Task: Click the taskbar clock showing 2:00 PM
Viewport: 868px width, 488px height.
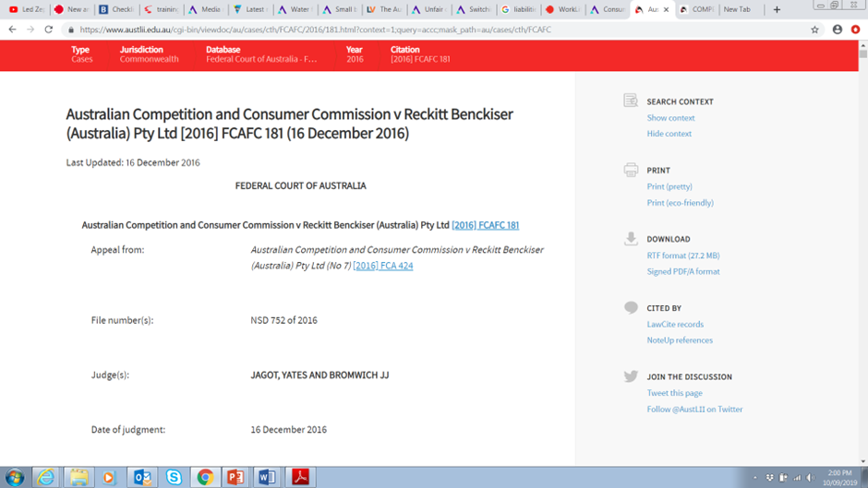Action: [x=839, y=478]
